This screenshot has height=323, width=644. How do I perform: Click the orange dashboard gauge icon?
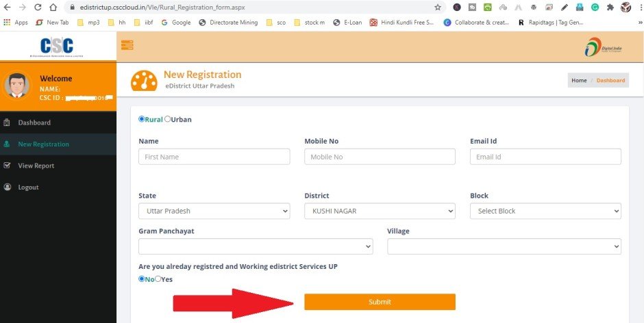point(143,80)
